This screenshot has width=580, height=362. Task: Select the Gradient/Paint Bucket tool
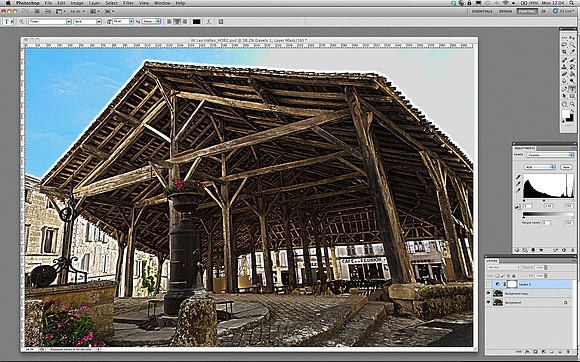coord(572,74)
